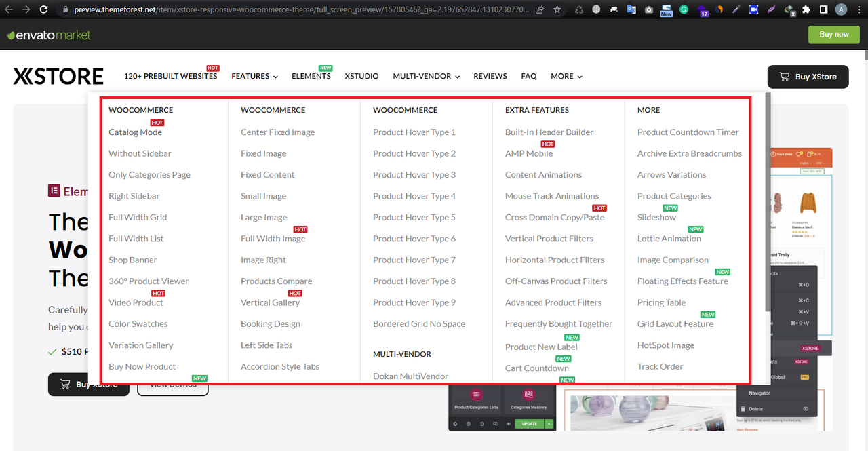Open the Catalog Mode link
The image size is (868, 451).
point(135,132)
